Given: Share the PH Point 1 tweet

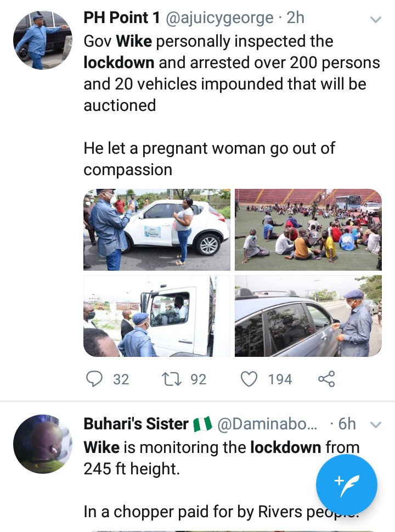Looking at the screenshot, I should pyautogui.click(x=326, y=379).
